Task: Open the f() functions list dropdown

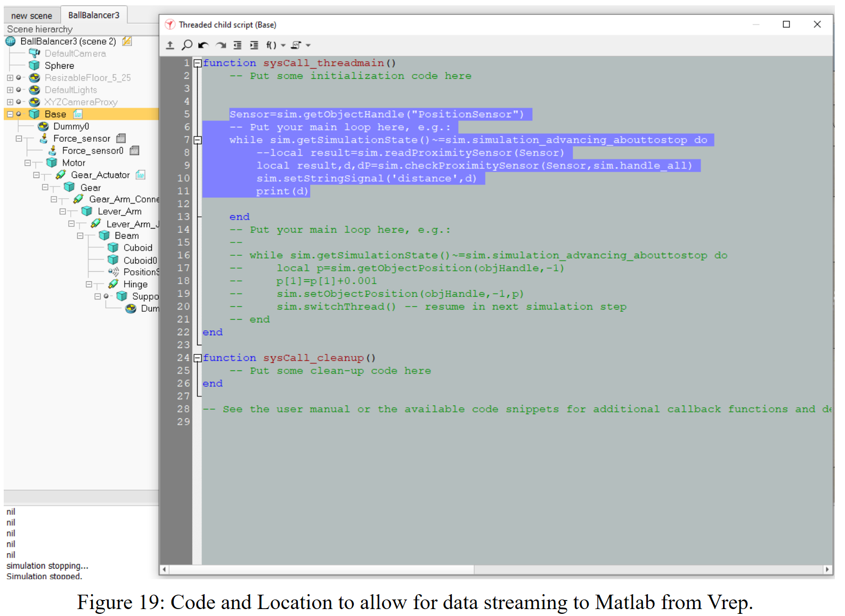Action: (x=275, y=45)
